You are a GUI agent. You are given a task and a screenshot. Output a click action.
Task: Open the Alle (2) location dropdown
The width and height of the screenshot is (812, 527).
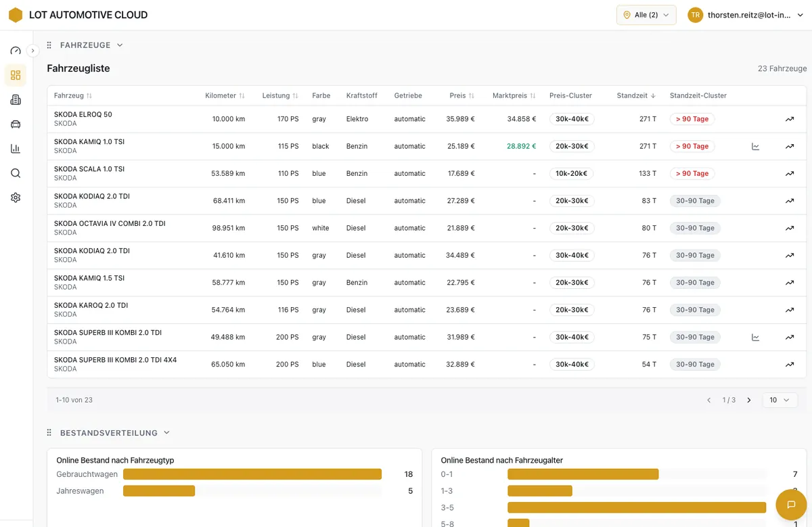coord(646,15)
